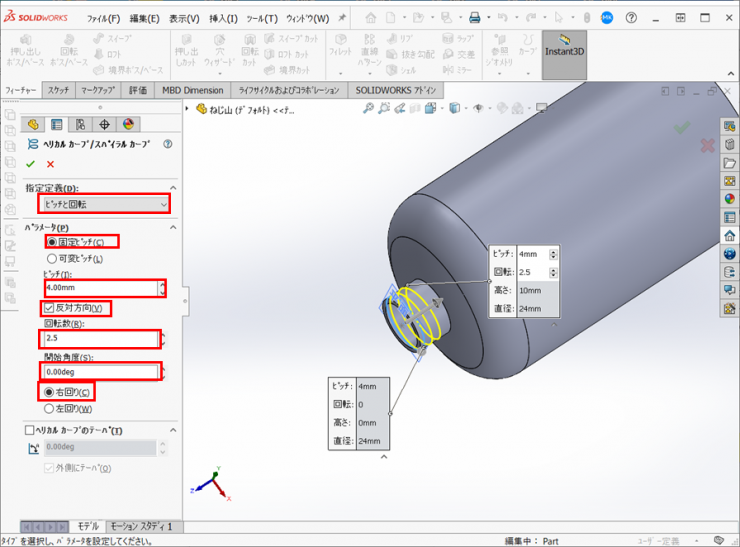The image size is (740, 547).
Task: Open the help icon beside helix title
Action: [168, 144]
